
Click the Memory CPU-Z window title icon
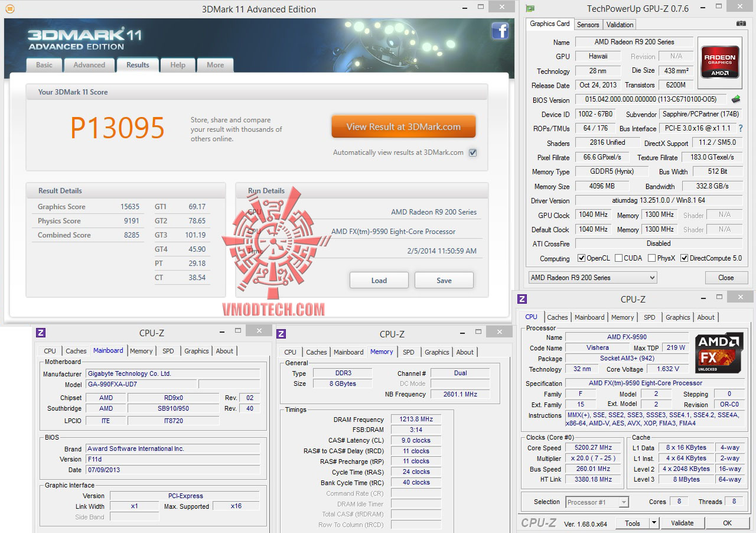[x=281, y=334]
